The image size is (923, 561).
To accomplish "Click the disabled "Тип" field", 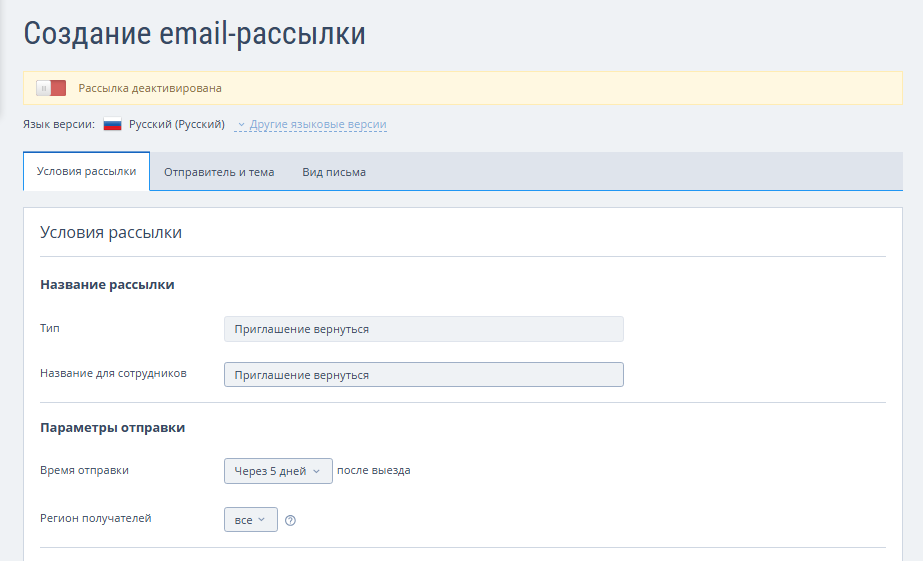I will point(423,329).
